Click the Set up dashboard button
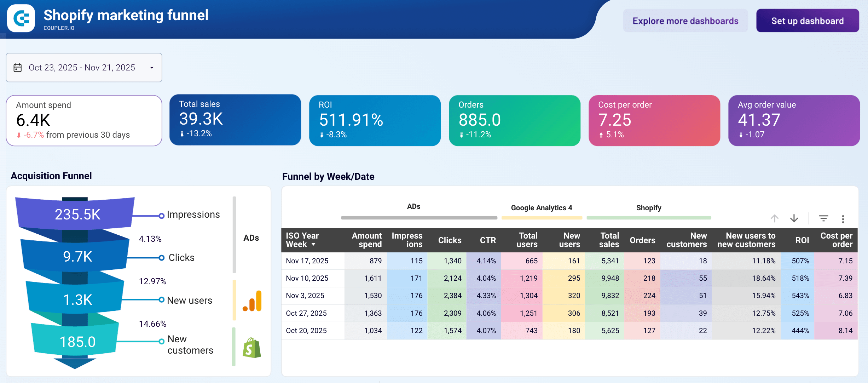The height and width of the screenshot is (383, 868). click(808, 21)
